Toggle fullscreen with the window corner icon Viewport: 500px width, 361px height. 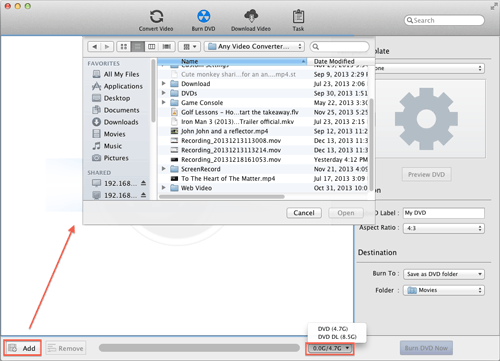tap(494, 6)
